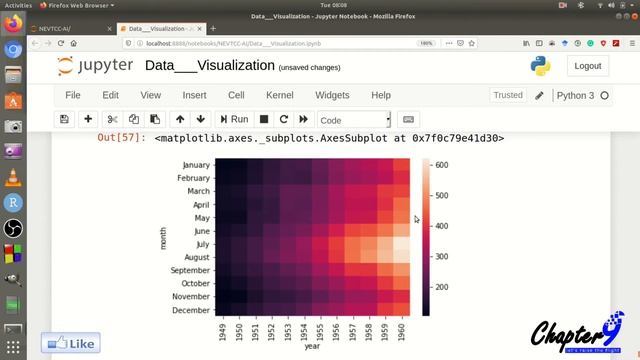Go back with the browser back arrow
The image size is (640, 360).
(x=35, y=43)
